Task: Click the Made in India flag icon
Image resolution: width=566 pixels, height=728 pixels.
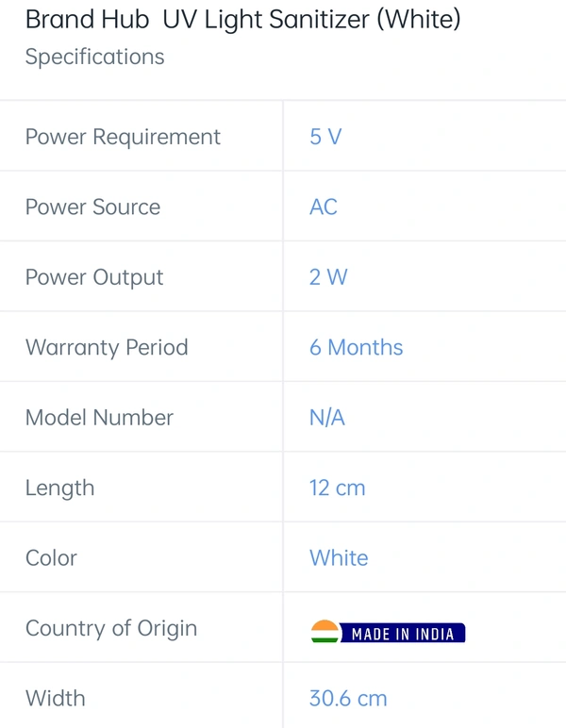Action: pyautogui.click(x=325, y=632)
